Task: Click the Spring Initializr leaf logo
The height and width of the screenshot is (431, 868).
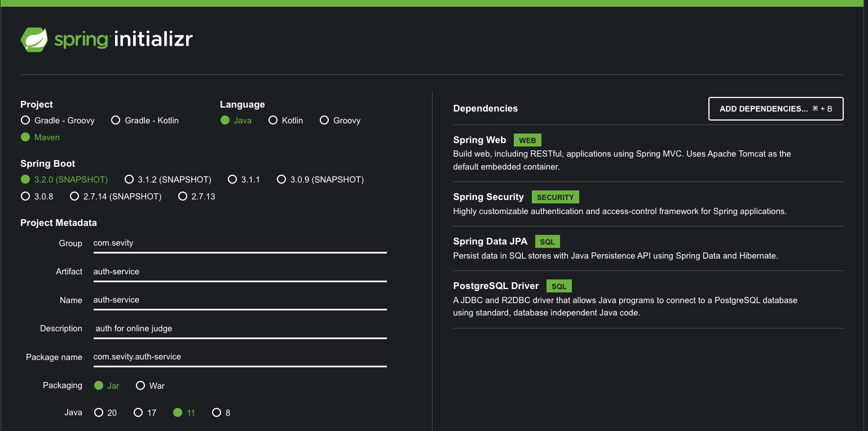Action: click(x=34, y=39)
